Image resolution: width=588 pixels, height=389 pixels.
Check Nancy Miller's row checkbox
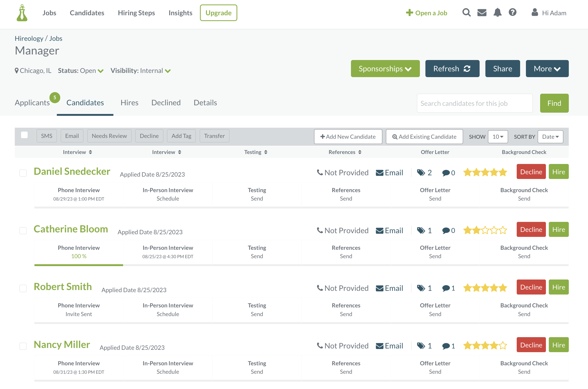[x=23, y=346]
